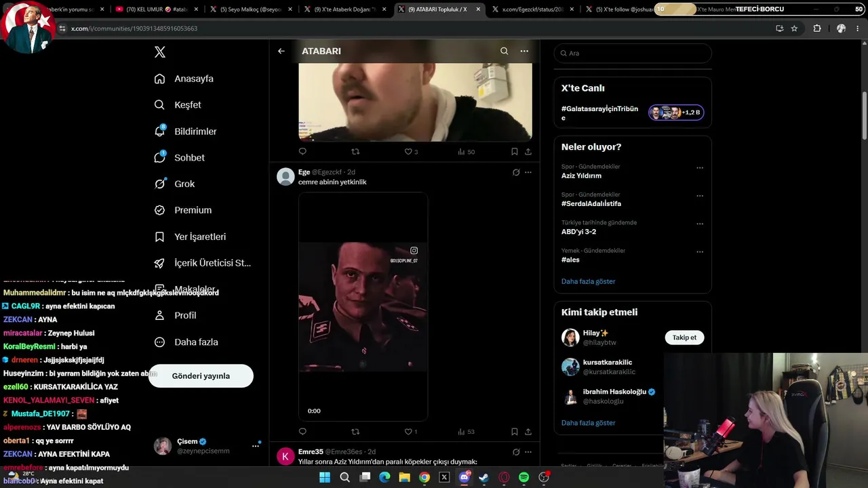Like Ege's post with 1 like
868x488 pixels.
pos(411,432)
